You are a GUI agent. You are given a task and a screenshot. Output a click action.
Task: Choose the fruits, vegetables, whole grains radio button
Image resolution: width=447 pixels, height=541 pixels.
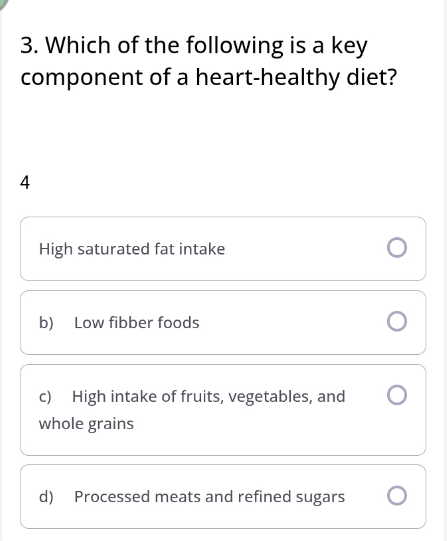[397, 395]
